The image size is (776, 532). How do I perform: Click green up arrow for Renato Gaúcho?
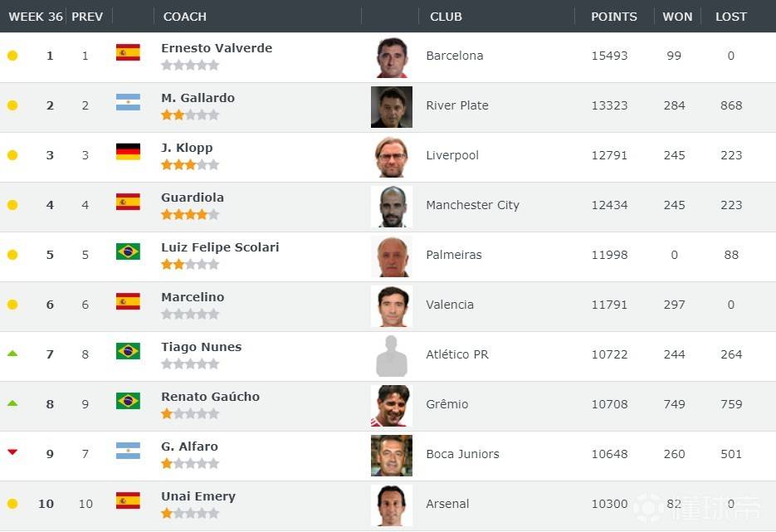pyautogui.click(x=12, y=403)
